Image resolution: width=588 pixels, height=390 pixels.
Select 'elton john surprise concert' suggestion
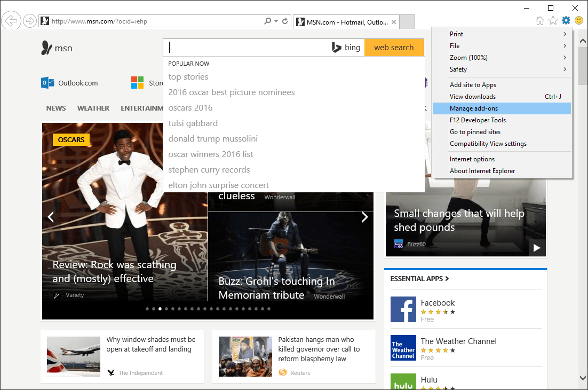pyautogui.click(x=219, y=185)
